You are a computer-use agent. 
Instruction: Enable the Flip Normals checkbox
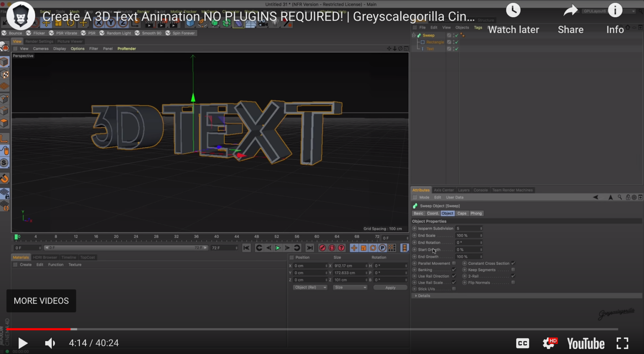(513, 282)
